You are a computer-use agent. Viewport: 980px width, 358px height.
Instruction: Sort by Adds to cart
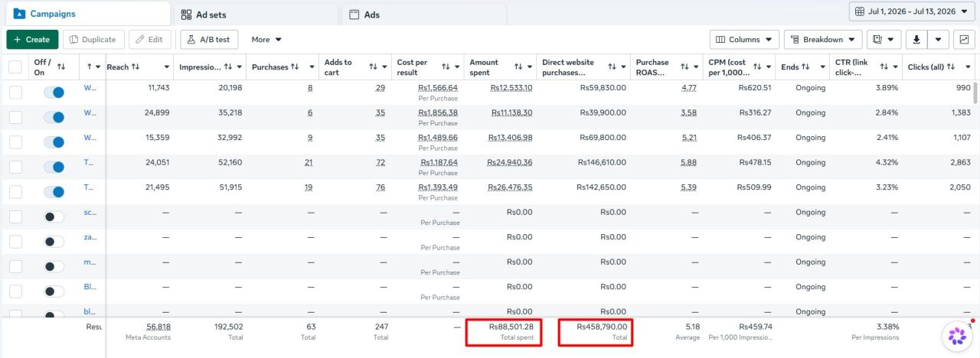pyautogui.click(x=374, y=67)
